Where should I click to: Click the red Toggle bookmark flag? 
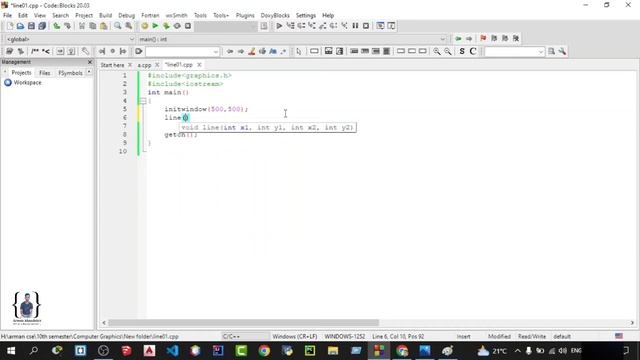click(x=483, y=38)
